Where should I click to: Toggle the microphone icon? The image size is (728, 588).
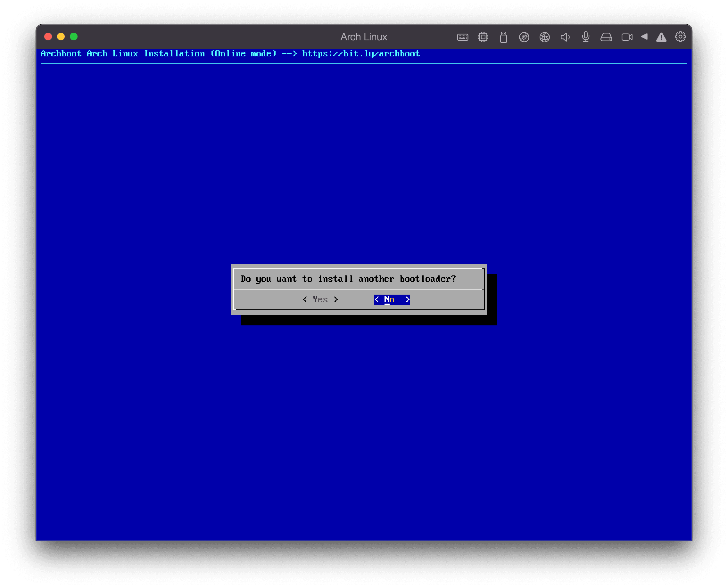(586, 37)
